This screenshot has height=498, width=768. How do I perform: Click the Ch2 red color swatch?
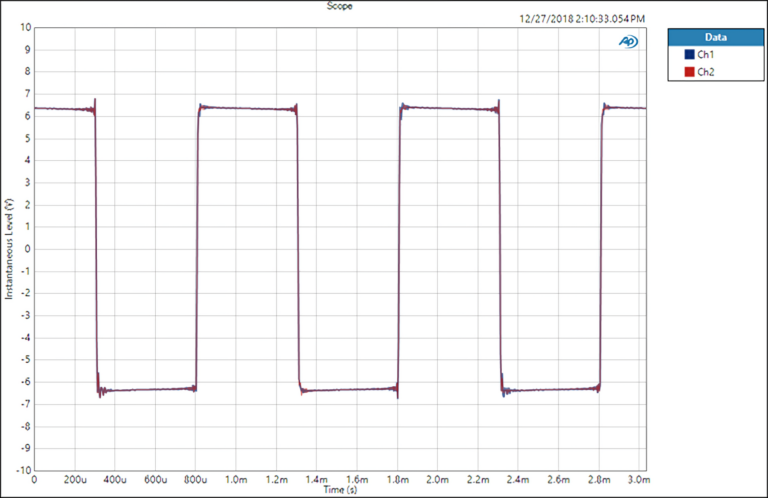point(689,72)
